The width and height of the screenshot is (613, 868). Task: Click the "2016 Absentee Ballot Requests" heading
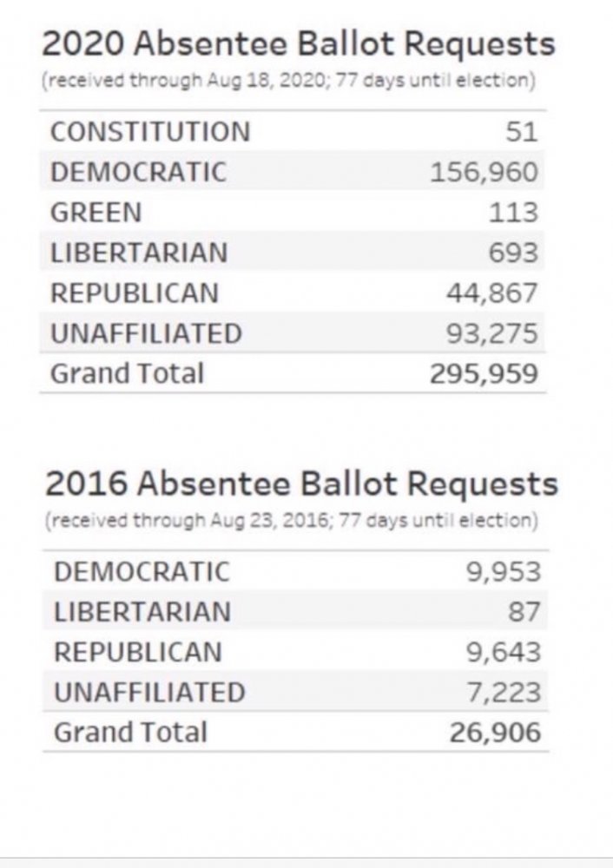pyautogui.click(x=301, y=483)
